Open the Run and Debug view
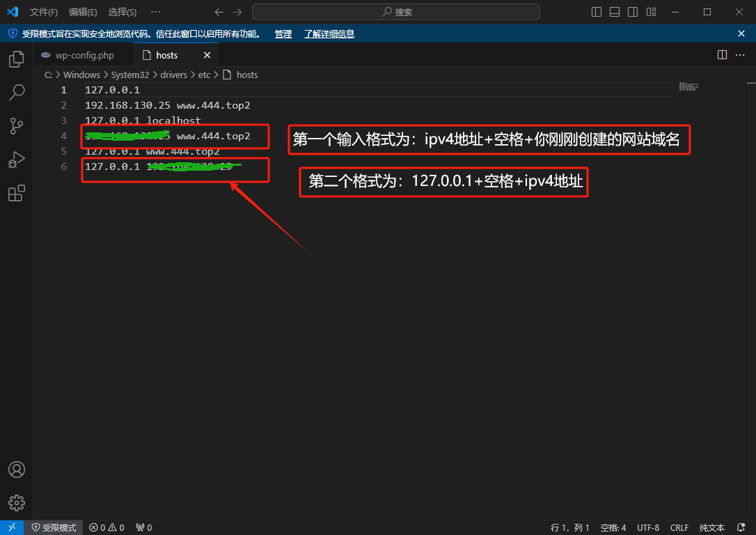The width and height of the screenshot is (756, 535). [x=17, y=160]
